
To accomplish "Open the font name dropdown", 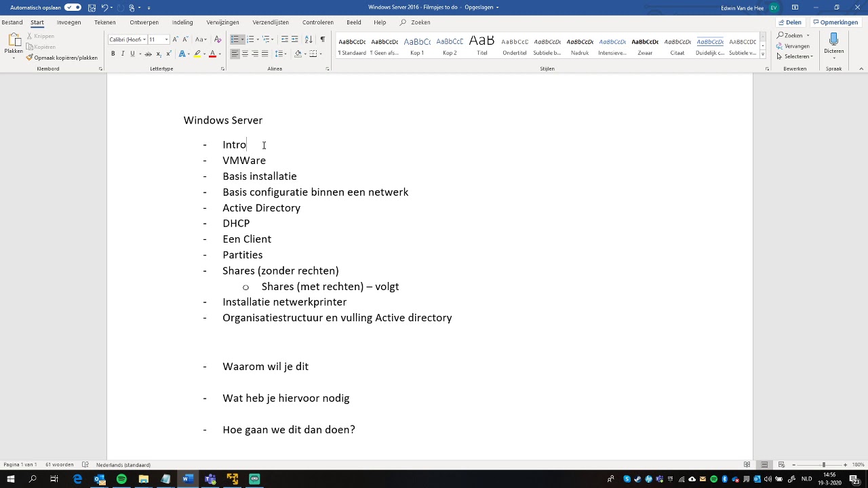I will (x=144, y=39).
